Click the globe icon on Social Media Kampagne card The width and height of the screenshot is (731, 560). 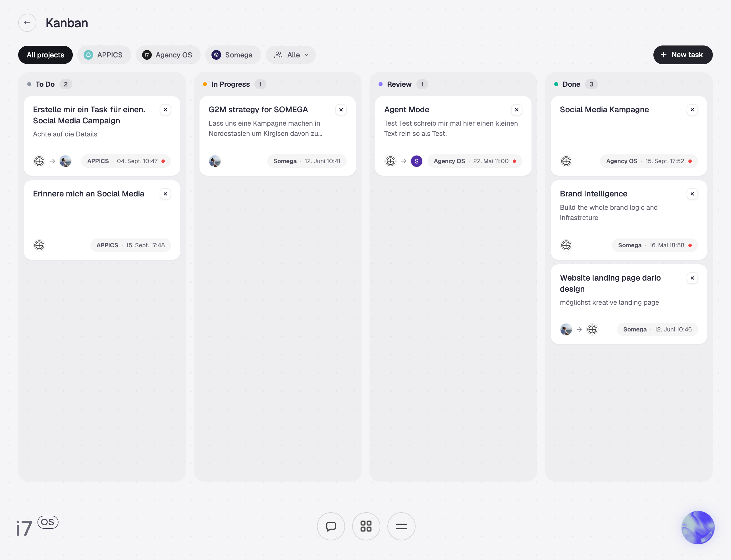(x=566, y=161)
